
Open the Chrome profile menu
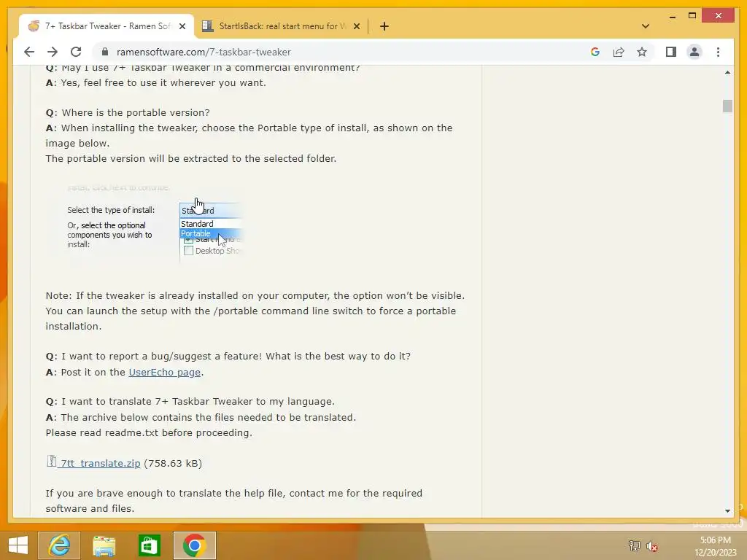point(694,52)
